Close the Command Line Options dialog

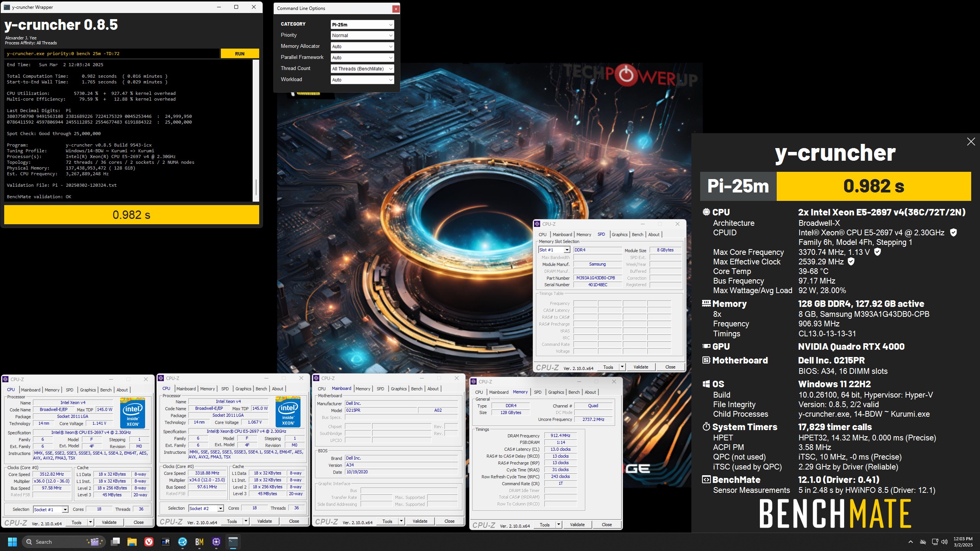[396, 8]
